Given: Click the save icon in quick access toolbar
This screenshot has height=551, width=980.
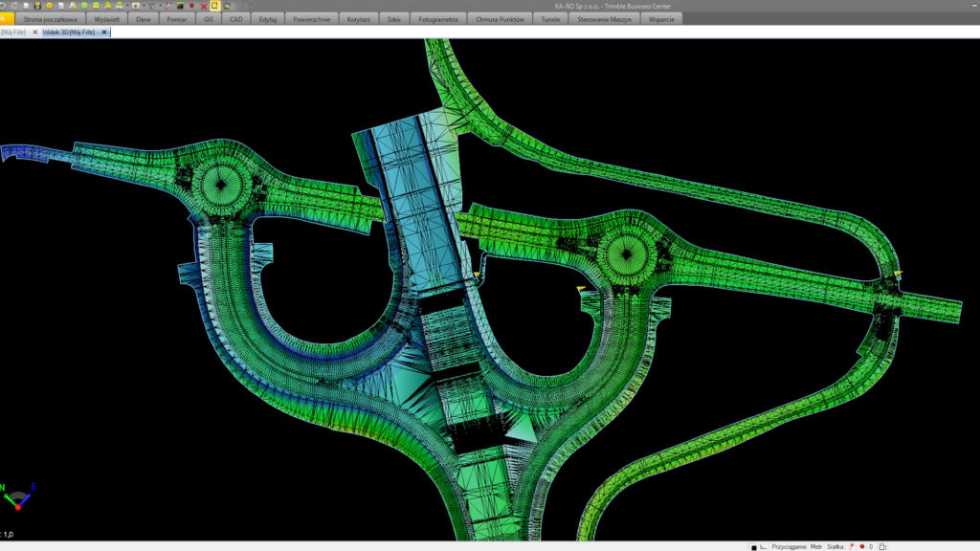Looking at the screenshot, I should [x=37, y=6].
